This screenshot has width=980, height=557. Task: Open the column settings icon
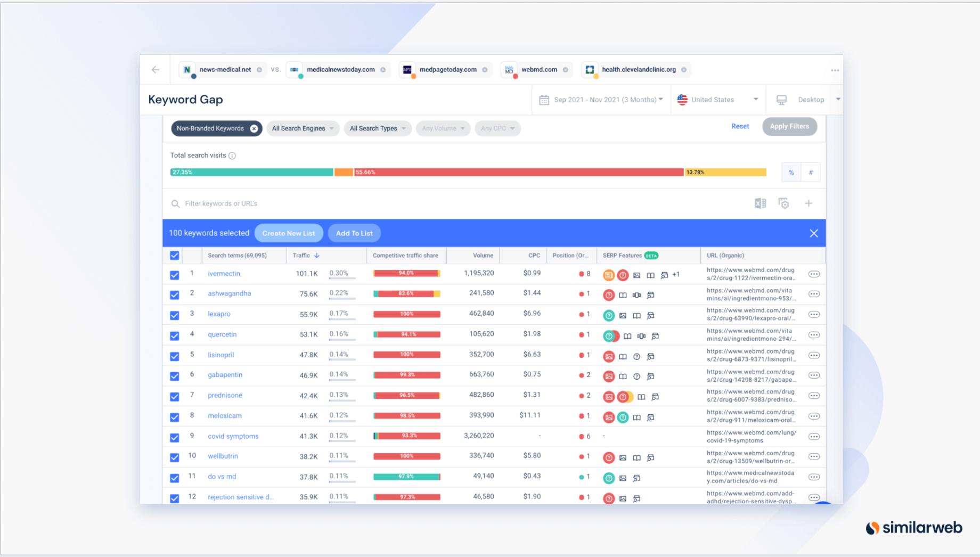(x=783, y=203)
